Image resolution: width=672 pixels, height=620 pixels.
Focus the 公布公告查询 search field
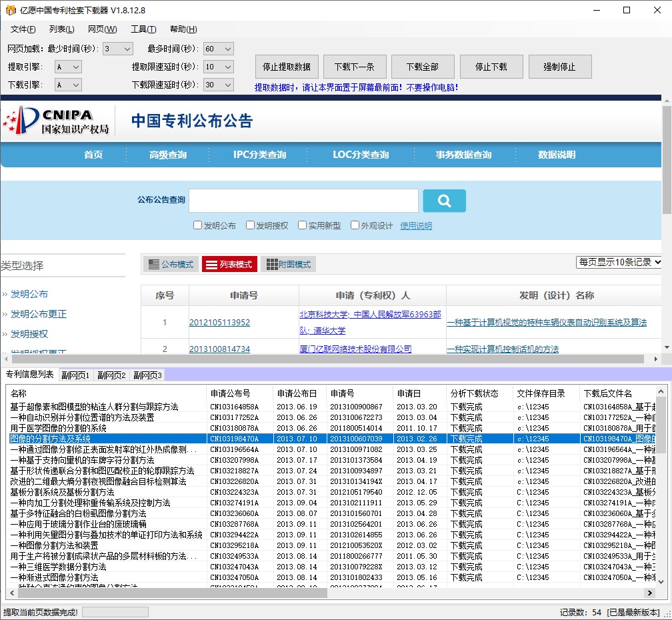[x=303, y=201]
